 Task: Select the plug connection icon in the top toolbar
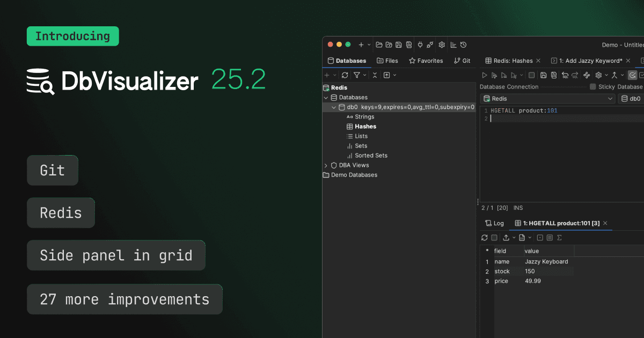pos(421,45)
